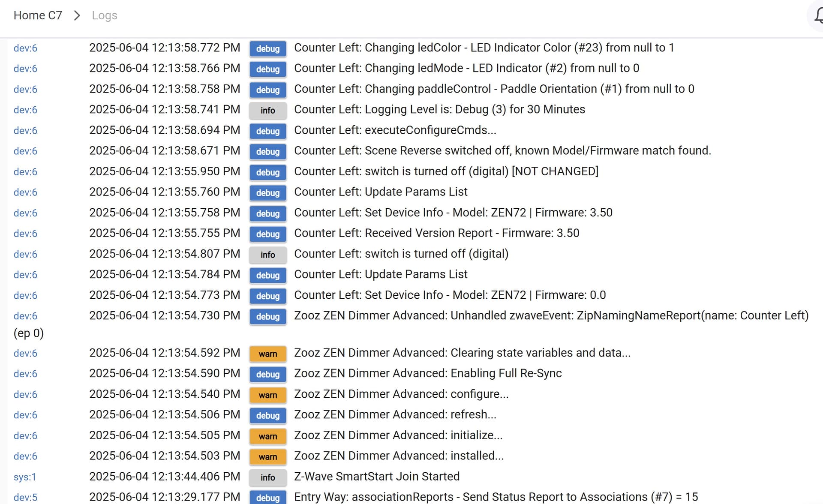Select timestamp 12:13:54.730 PM

(165, 315)
